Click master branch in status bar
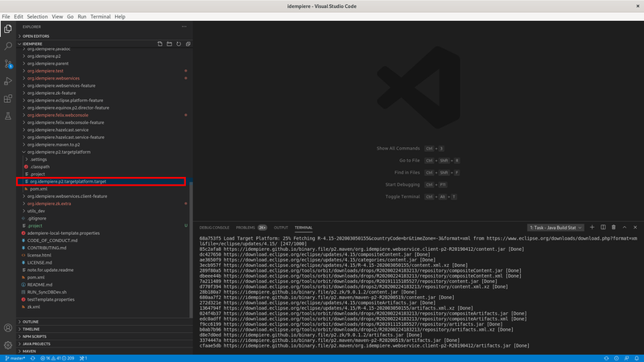 [x=14, y=358]
